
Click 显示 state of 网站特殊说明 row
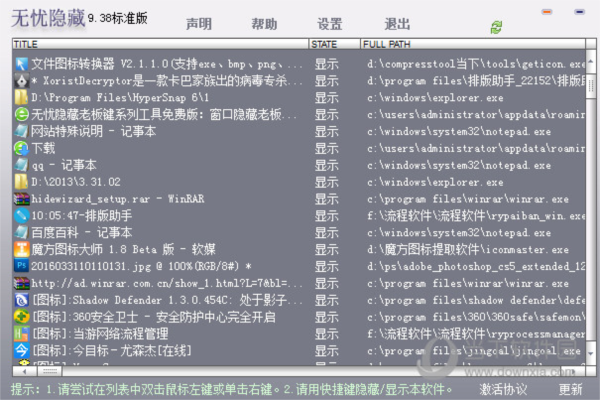pyautogui.click(x=326, y=131)
